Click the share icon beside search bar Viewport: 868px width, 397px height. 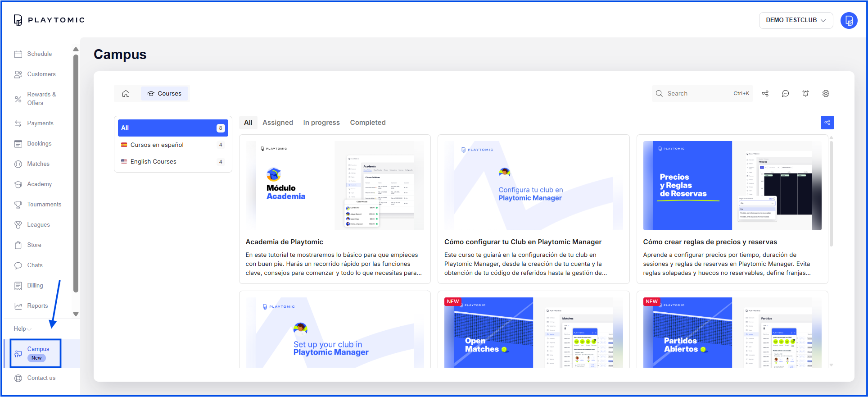(x=765, y=94)
